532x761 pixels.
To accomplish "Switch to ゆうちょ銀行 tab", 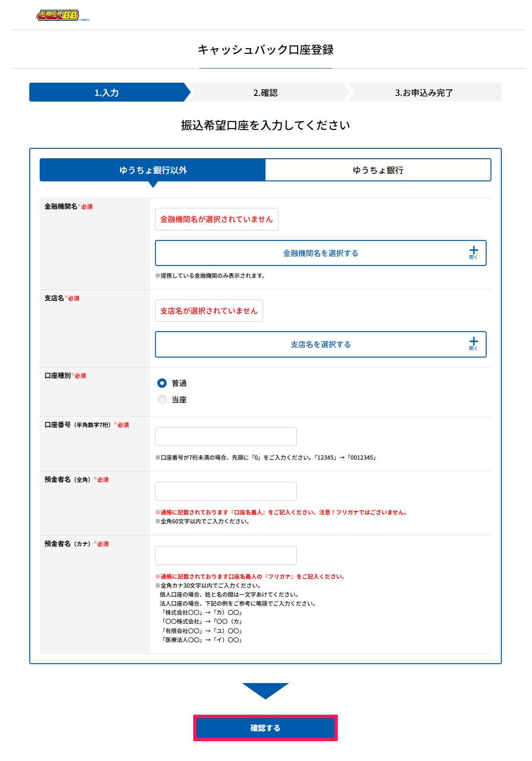I will pyautogui.click(x=378, y=170).
